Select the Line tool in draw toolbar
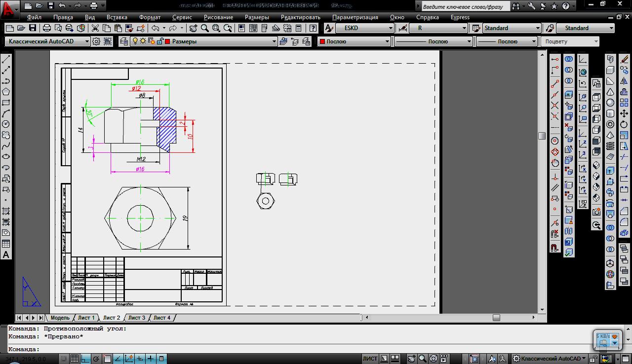Viewport: 632px width, 364px height. pos(6,60)
